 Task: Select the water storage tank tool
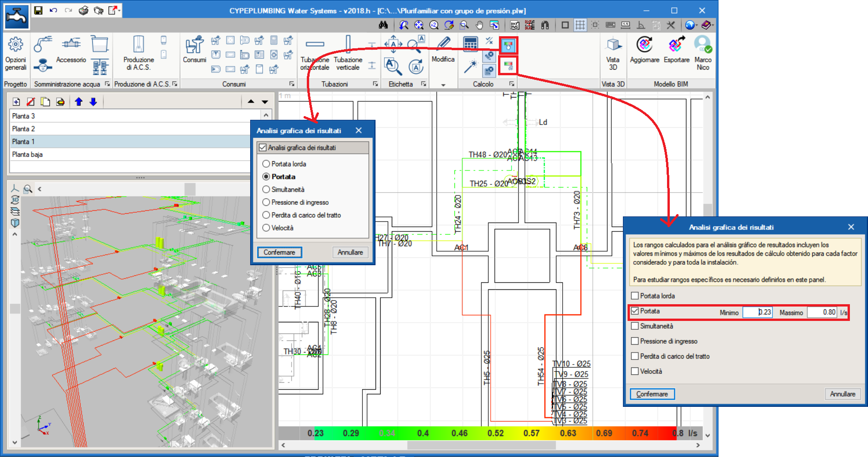(99, 44)
